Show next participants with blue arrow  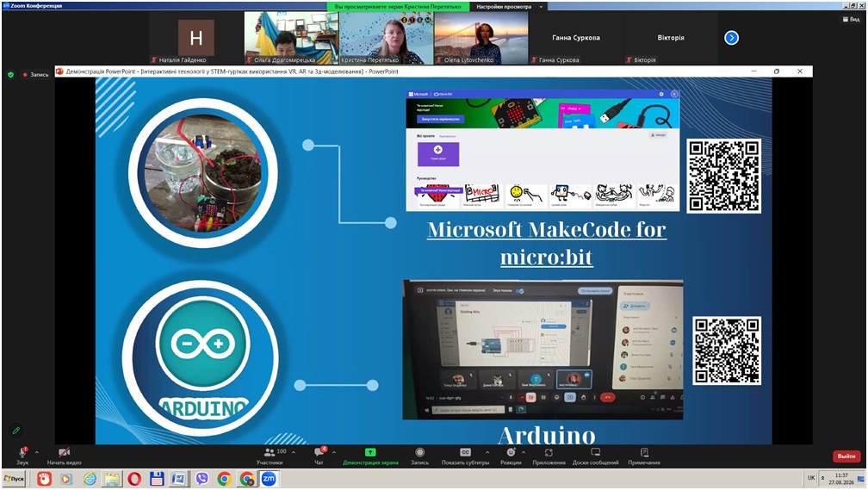pyautogui.click(x=731, y=38)
